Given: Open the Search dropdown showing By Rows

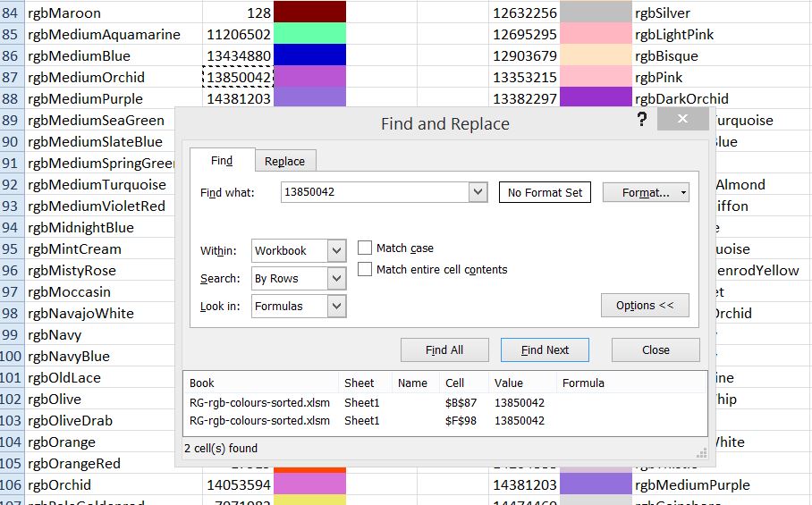Looking at the screenshot, I should 336,279.
